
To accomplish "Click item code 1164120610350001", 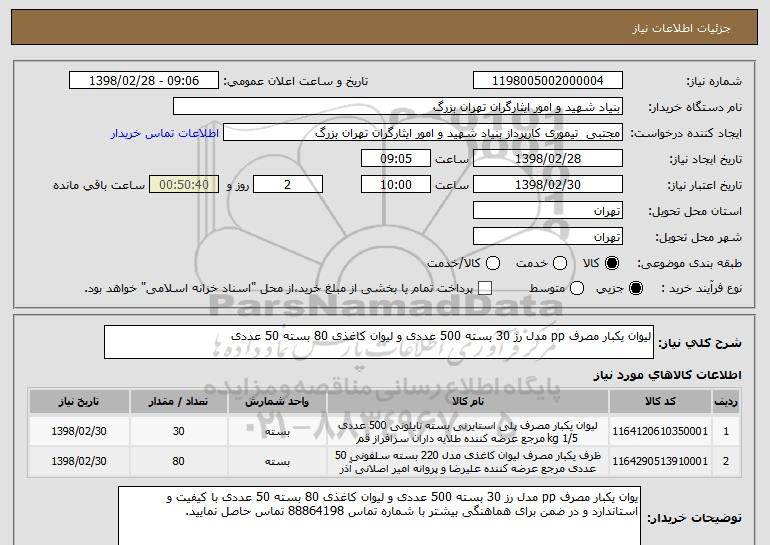I will tap(660, 431).
